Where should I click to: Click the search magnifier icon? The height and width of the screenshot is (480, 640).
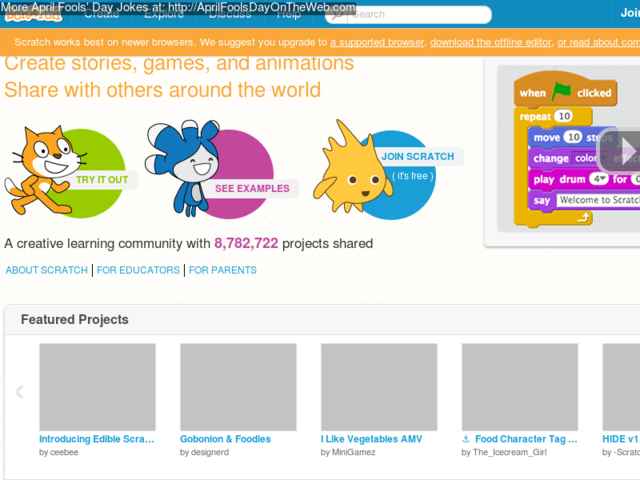(x=336, y=16)
